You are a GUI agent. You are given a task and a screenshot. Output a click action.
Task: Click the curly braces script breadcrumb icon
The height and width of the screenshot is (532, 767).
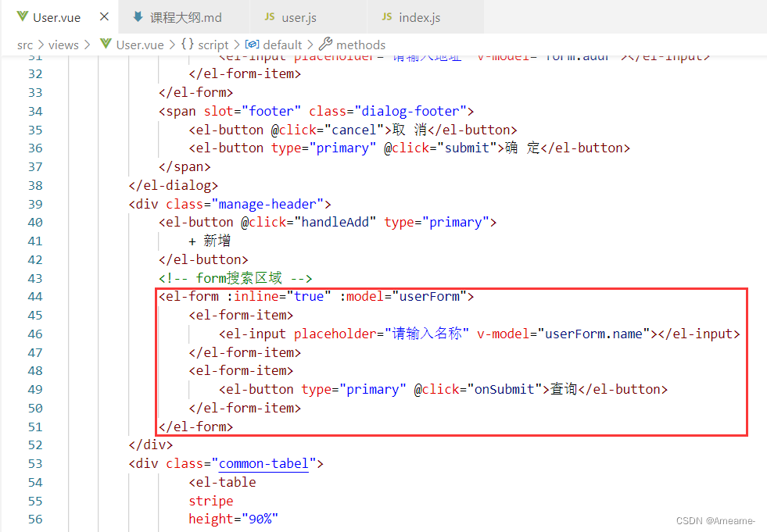(188, 44)
